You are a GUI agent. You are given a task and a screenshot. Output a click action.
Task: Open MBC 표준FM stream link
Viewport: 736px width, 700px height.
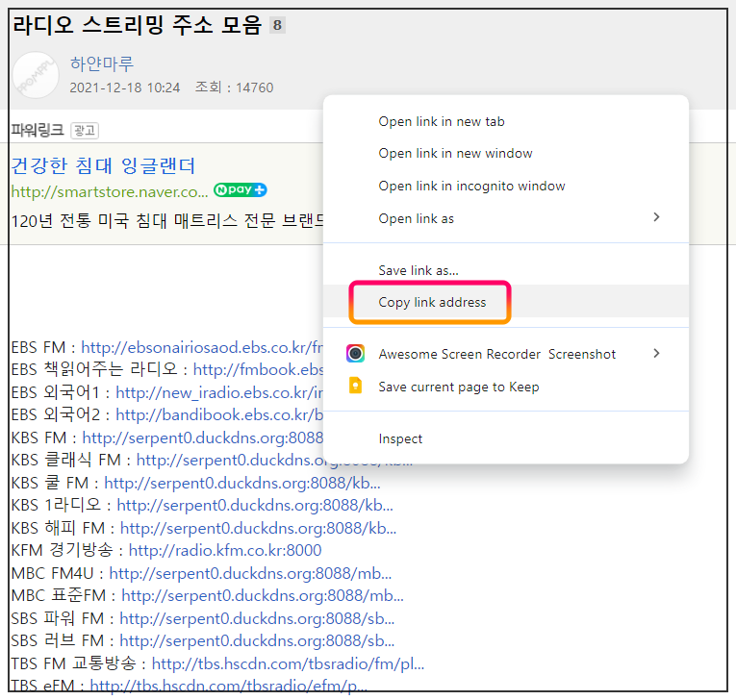click(263, 596)
